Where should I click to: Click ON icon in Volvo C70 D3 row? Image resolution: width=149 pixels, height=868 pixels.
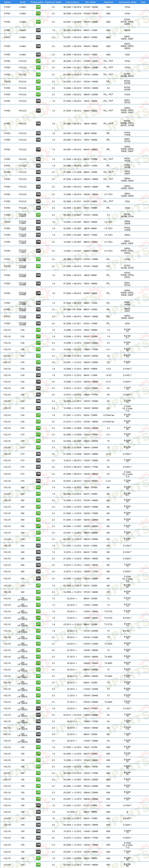point(38,460)
